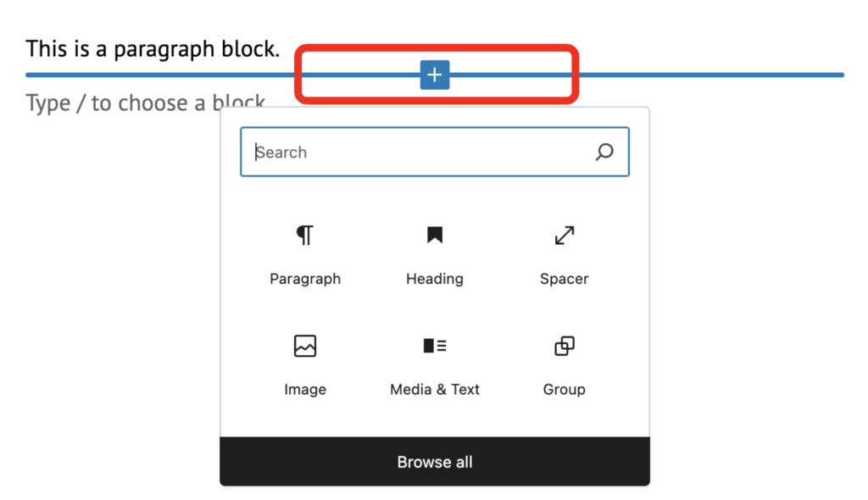
Task: Open the Browse all blocks button
Action: (x=435, y=462)
